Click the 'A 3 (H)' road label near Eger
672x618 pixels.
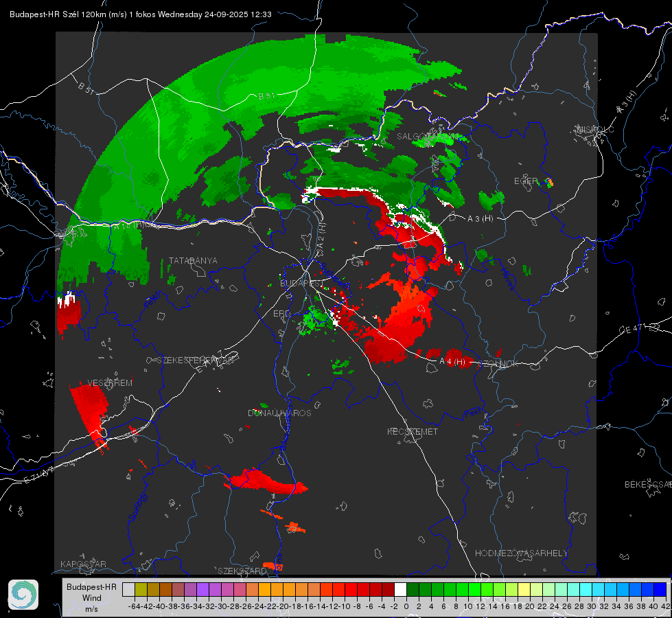coord(480,219)
